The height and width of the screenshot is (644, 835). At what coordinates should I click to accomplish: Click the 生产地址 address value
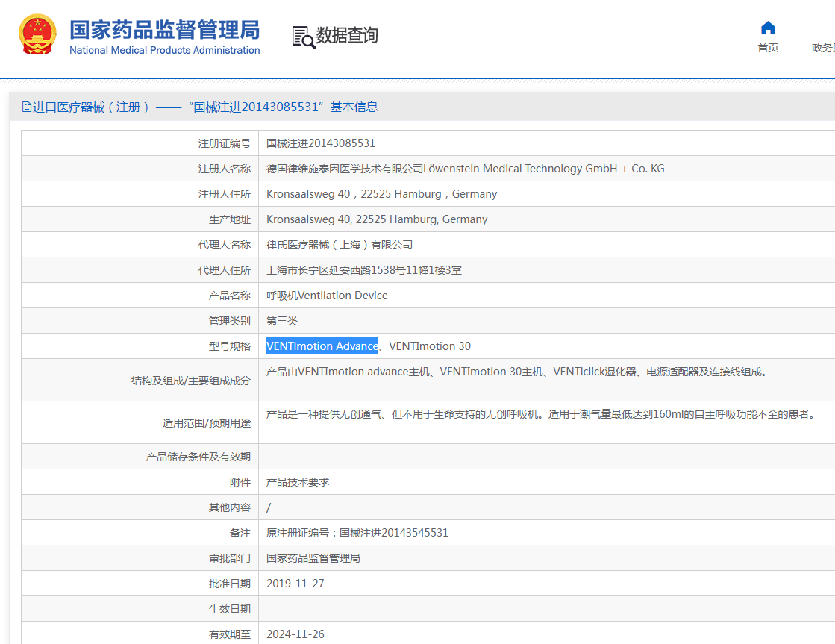click(377, 219)
